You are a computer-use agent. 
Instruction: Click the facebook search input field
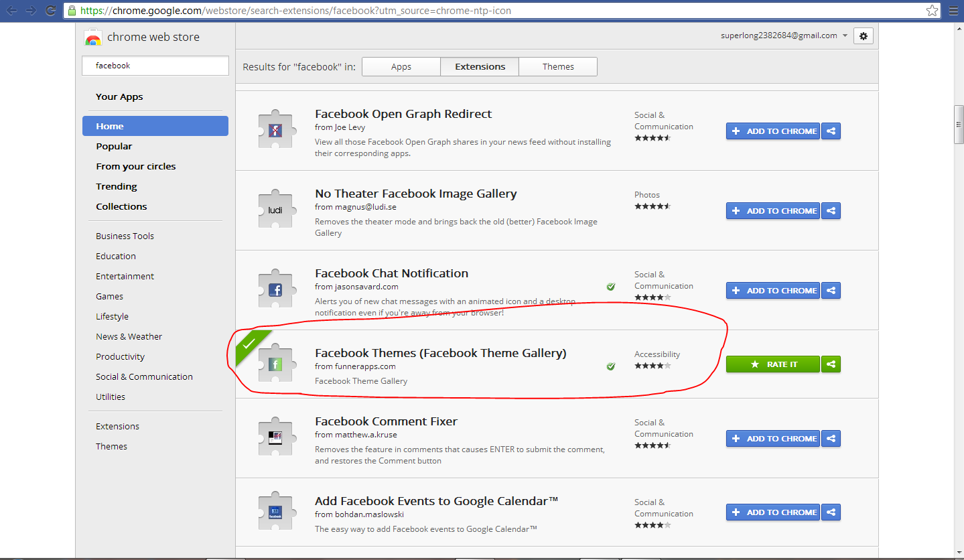point(155,66)
